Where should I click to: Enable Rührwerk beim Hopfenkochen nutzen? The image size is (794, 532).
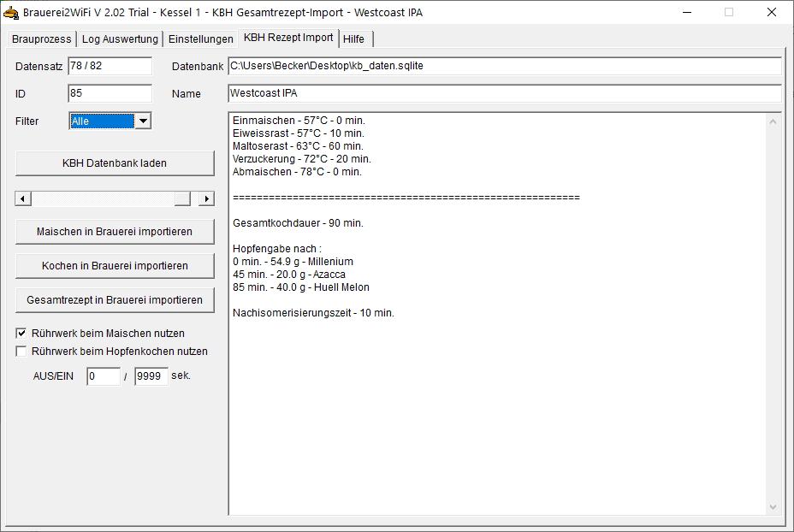pos(21,352)
